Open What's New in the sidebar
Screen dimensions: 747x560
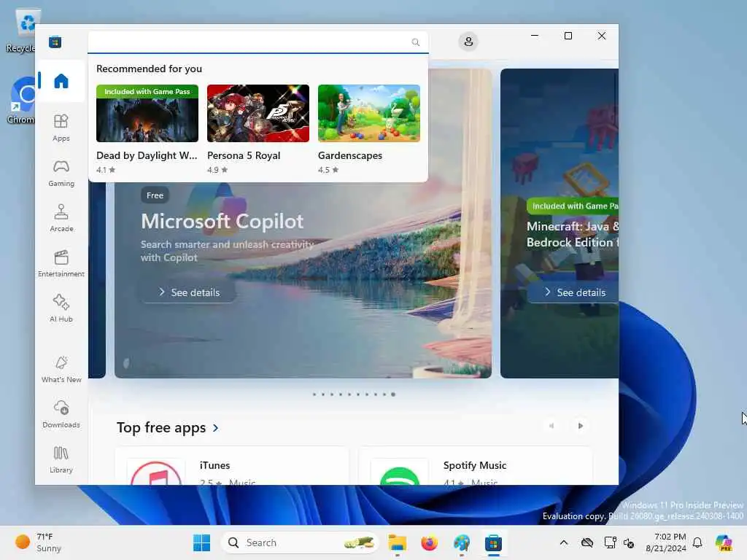pyautogui.click(x=61, y=369)
